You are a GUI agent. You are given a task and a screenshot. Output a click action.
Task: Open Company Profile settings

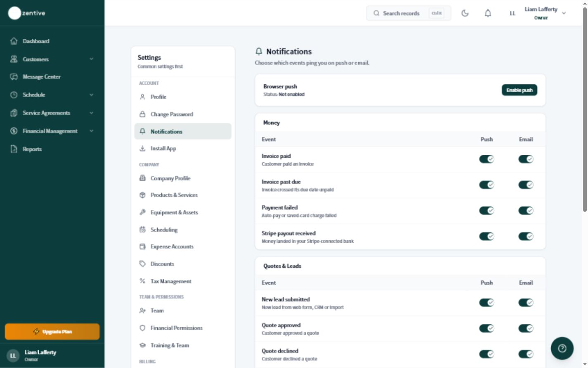[183, 178]
